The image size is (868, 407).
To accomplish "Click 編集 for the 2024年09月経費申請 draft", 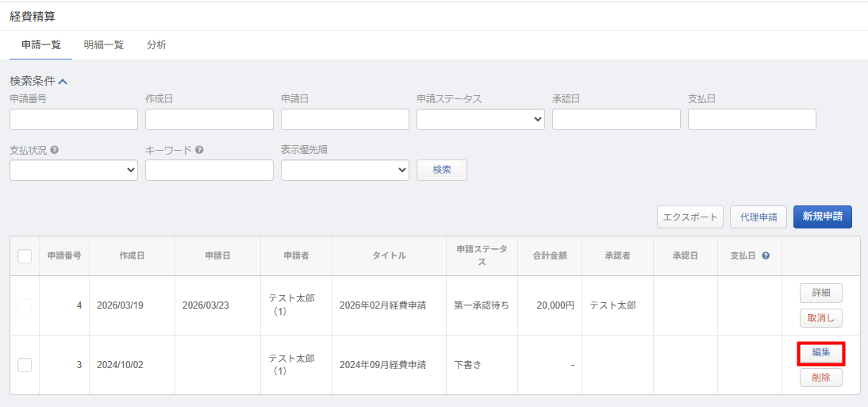I will pyautogui.click(x=820, y=353).
